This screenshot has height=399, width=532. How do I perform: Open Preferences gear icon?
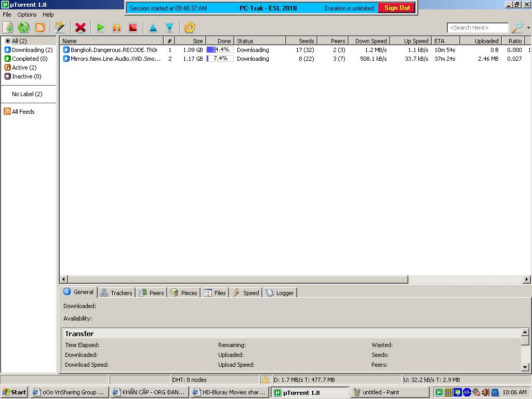pos(189,28)
